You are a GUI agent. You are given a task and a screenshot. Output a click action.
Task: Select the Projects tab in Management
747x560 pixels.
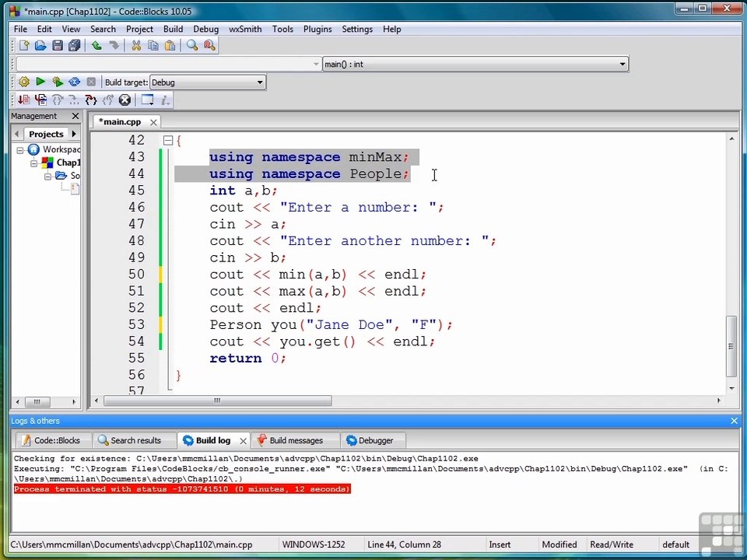46,134
